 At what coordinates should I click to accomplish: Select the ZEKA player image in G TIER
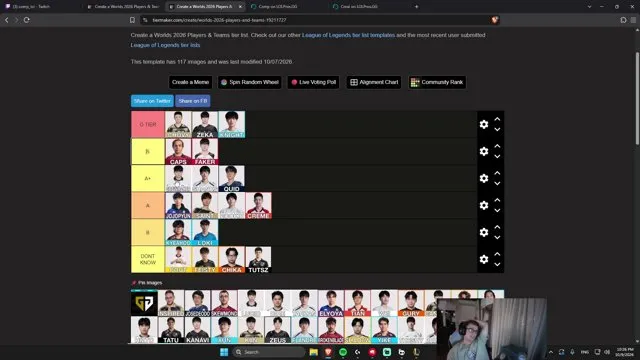(204, 124)
